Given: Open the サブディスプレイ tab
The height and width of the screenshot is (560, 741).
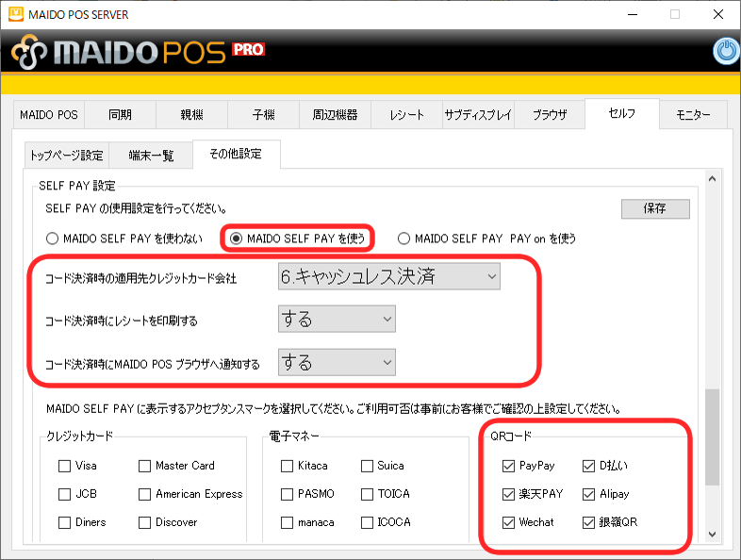Looking at the screenshot, I should pos(478,115).
